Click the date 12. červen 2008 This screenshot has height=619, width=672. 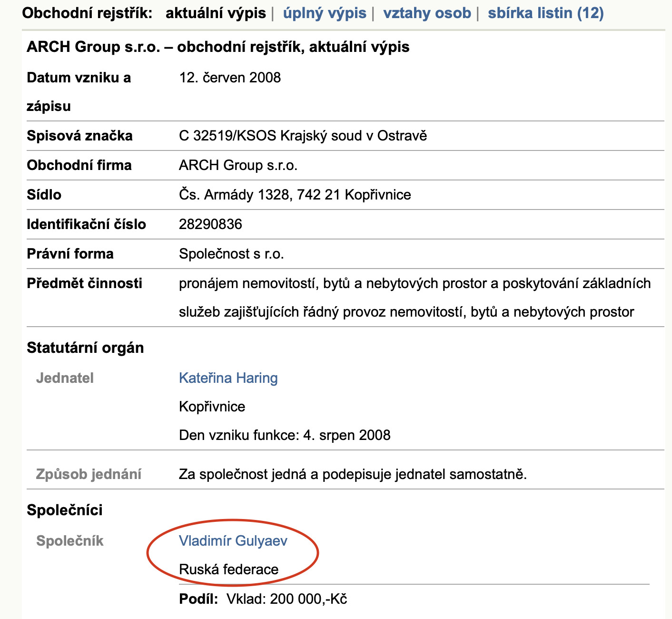click(230, 78)
